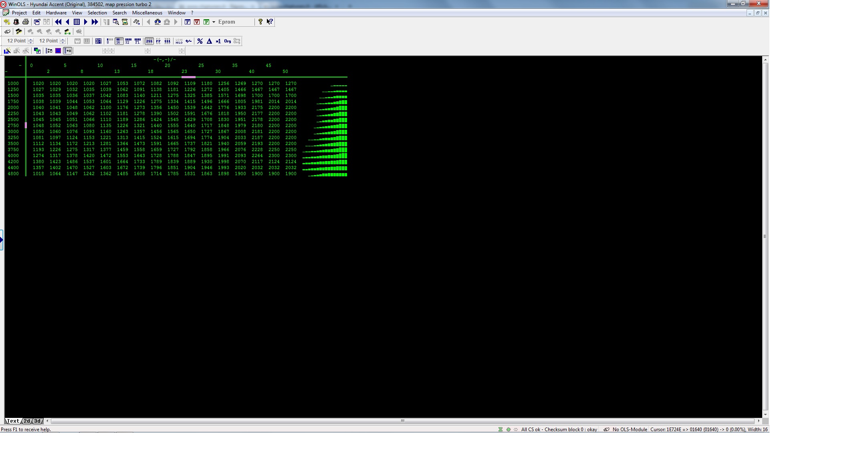Open the Hardware menu
This screenshot has width=868, height=468.
pyautogui.click(x=56, y=13)
